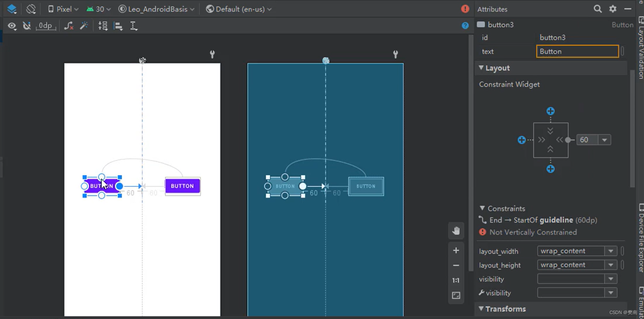This screenshot has width=644, height=319.
Task: Open the align options icon
Action: tap(118, 26)
